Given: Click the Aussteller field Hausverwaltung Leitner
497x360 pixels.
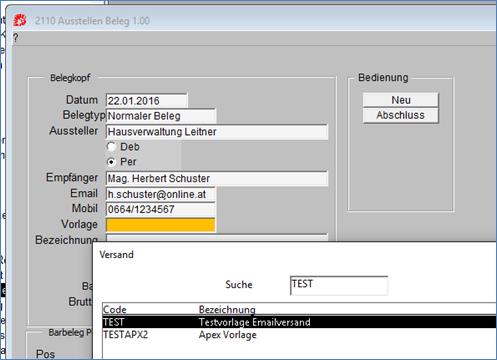Looking at the screenshot, I should coord(217,132).
